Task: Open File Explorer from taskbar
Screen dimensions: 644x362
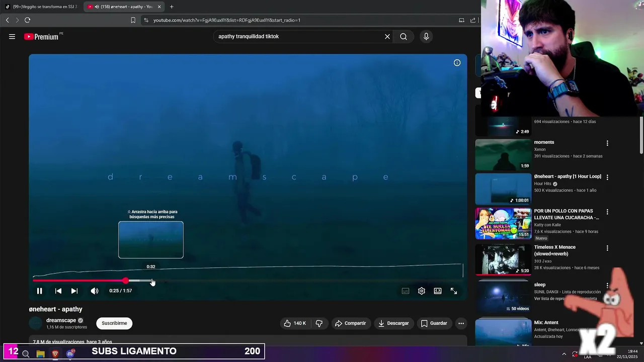Action: [x=40, y=354]
